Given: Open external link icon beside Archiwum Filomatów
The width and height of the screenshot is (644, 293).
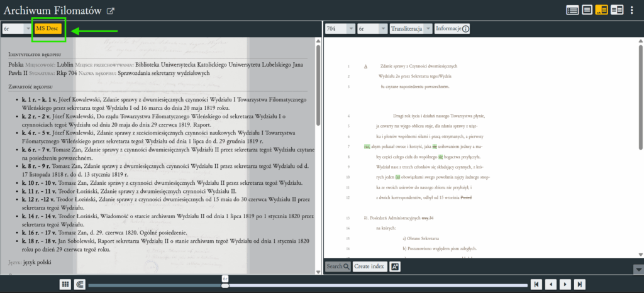Looking at the screenshot, I should tap(111, 11).
